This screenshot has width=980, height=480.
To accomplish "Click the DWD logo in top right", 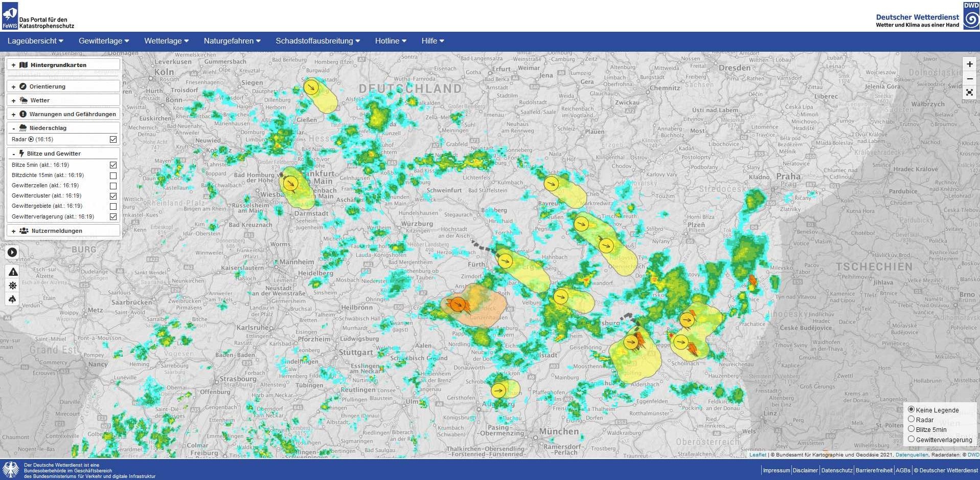I will (971, 15).
